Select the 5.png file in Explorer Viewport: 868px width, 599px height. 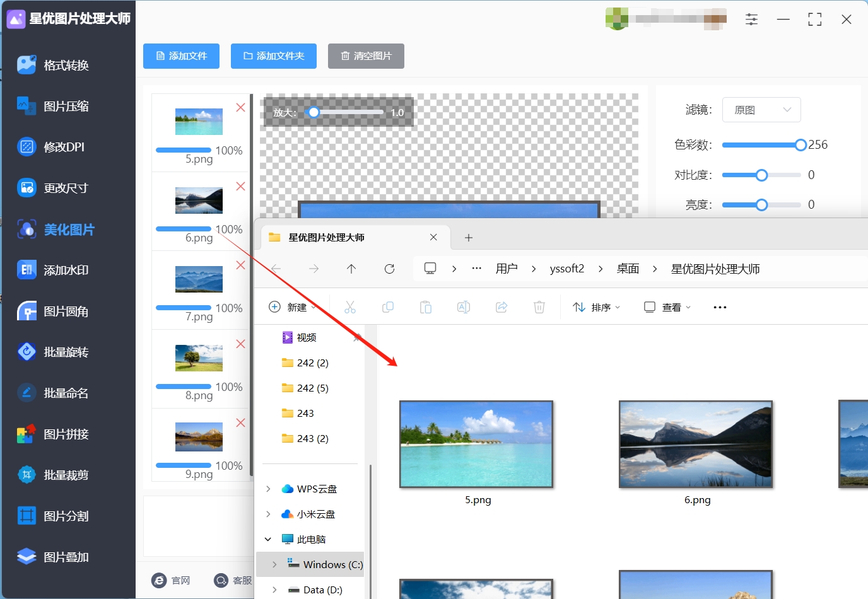[x=476, y=453]
